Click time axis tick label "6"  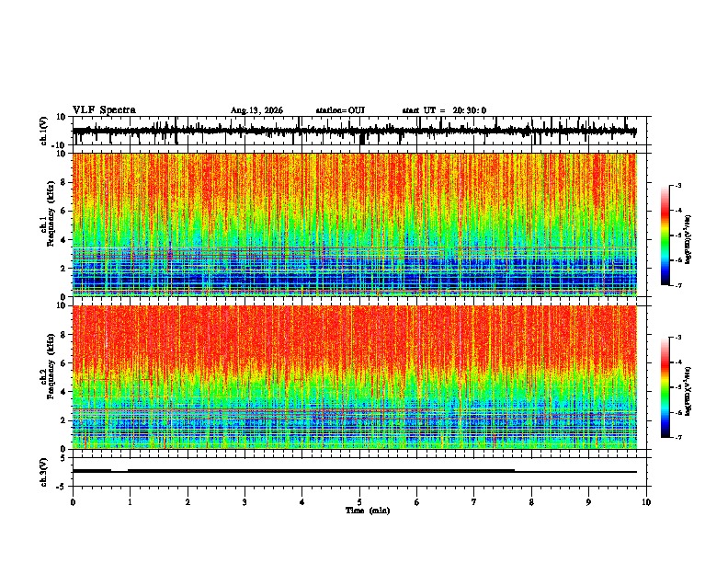tap(416, 502)
